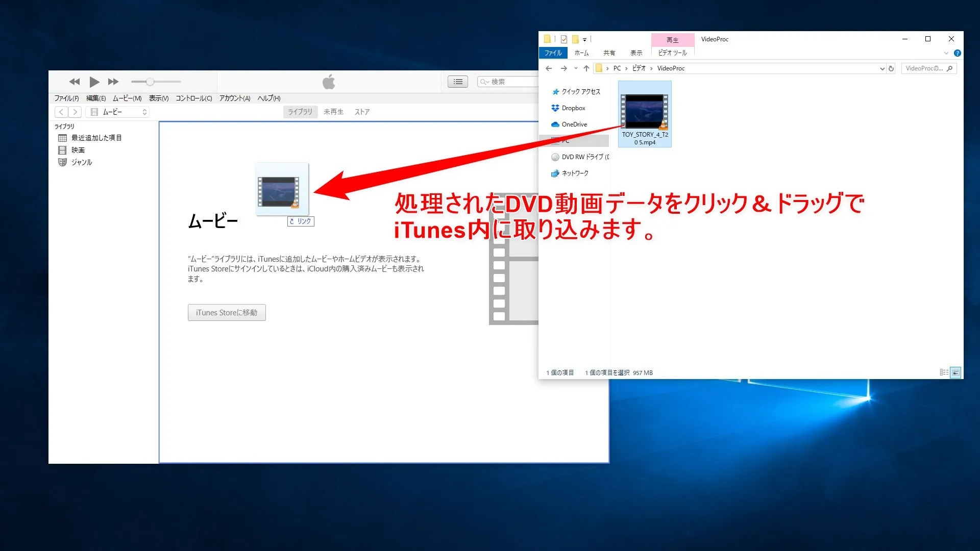Open quick access toolbar customize dropdown
Viewport: 980px width, 551px height.
point(584,39)
